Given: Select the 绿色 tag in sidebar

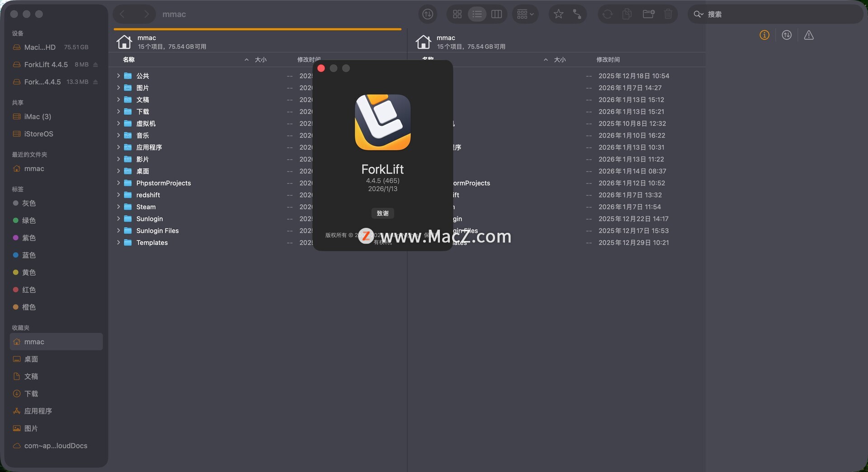Looking at the screenshot, I should tap(28, 221).
